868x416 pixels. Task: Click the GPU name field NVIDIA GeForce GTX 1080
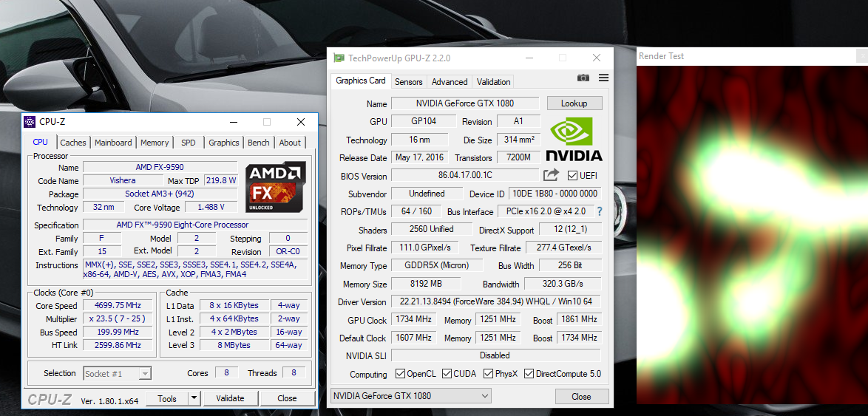tap(465, 103)
